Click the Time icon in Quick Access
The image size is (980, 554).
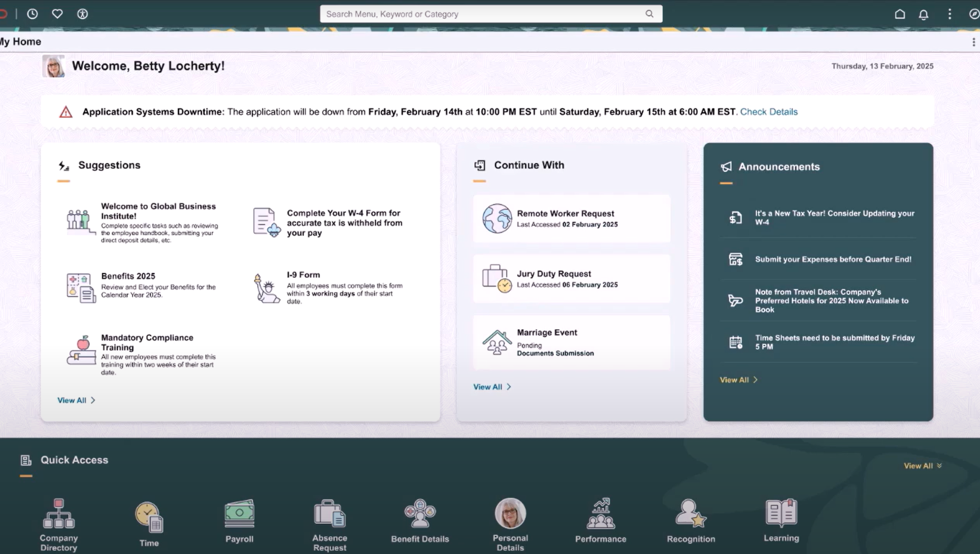point(148,514)
